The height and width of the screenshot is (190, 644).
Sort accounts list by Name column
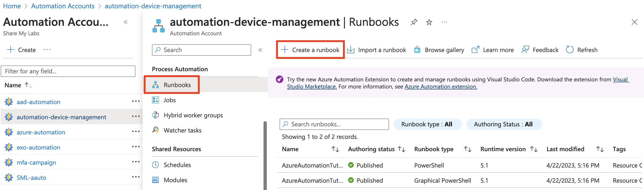click(28, 85)
